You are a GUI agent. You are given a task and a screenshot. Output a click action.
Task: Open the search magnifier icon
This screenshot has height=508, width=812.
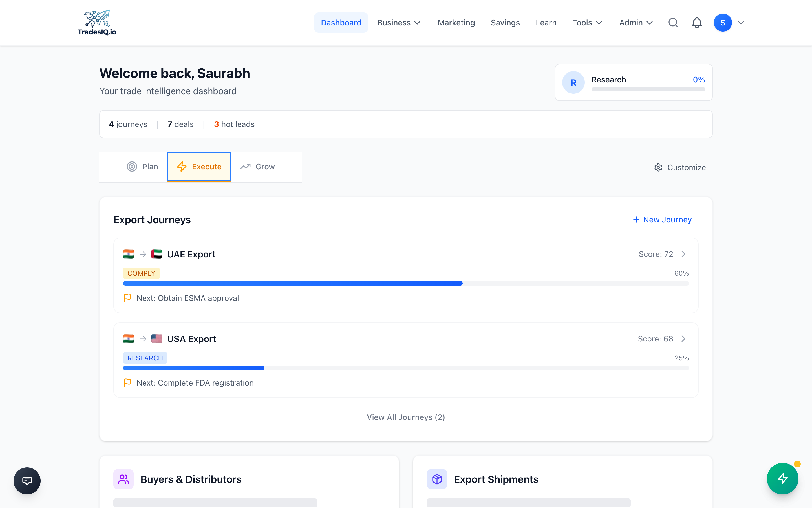[673, 23]
